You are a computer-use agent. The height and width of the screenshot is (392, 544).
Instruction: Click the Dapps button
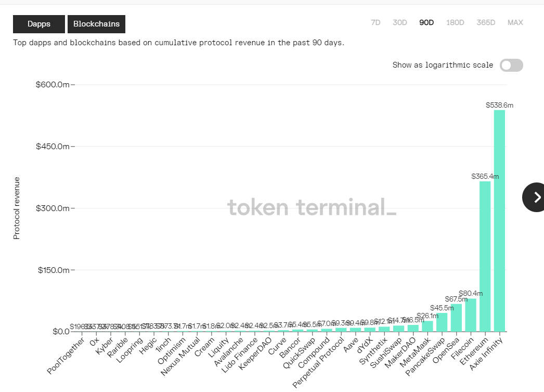39,24
